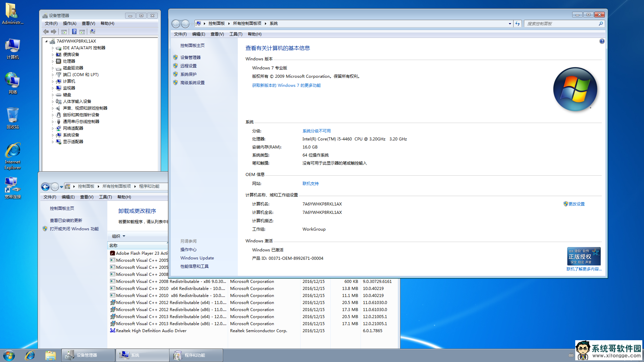The image size is (644, 362).
Task: Select the Adobe Flash Player 23 entry
Action: coord(138,253)
